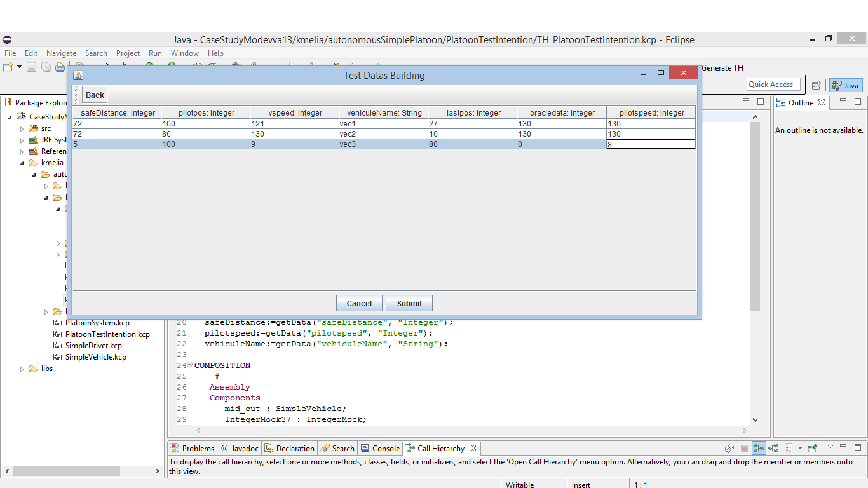Select the Java perspective button
Viewport: 868px width, 488px height.
point(845,85)
